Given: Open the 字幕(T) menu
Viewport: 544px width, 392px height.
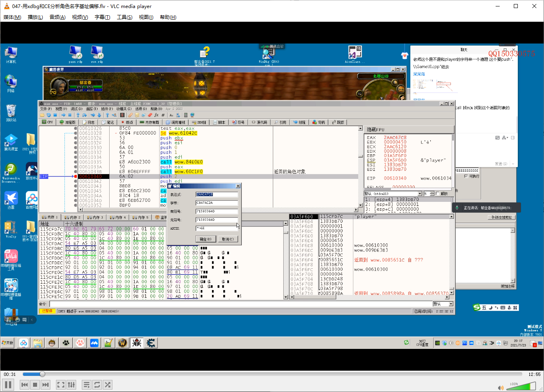Looking at the screenshot, I should pyautogui.click(x=102, y=17).
